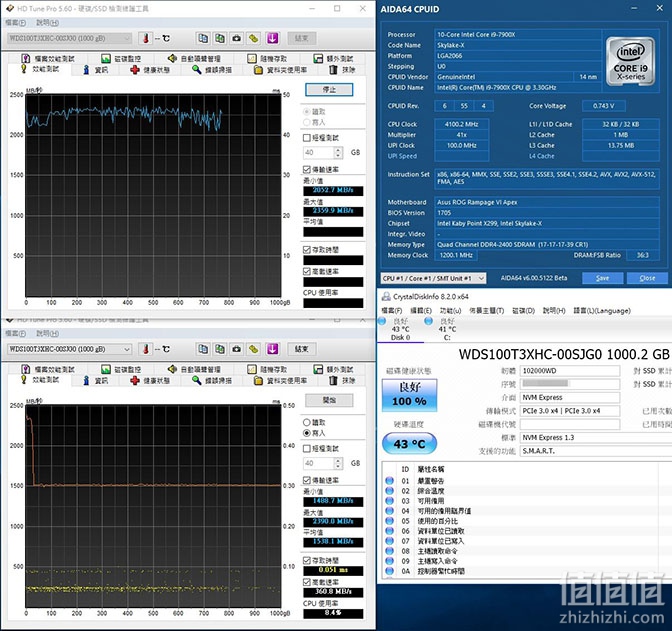Click HD Tune title bar icon in upper window
Screen dimensions: 672x631
(x=10, y=9)
